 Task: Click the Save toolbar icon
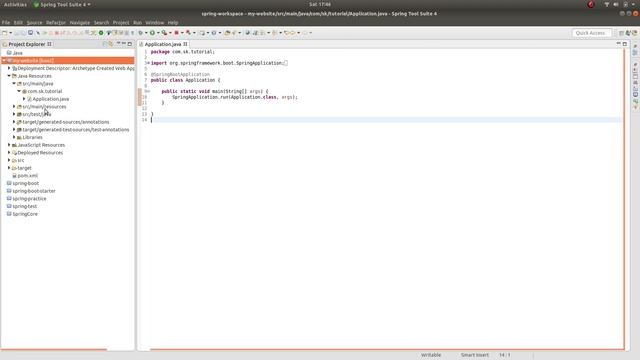(17, 33)
